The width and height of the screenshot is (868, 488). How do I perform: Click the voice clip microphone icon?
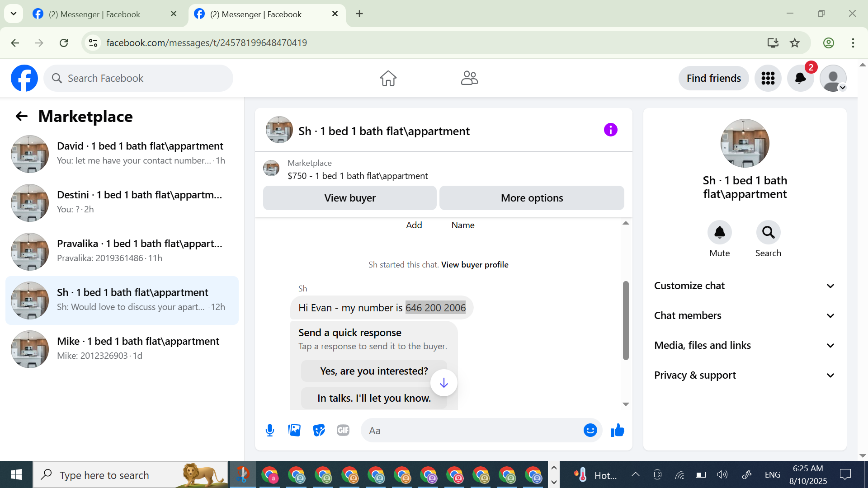270,430
